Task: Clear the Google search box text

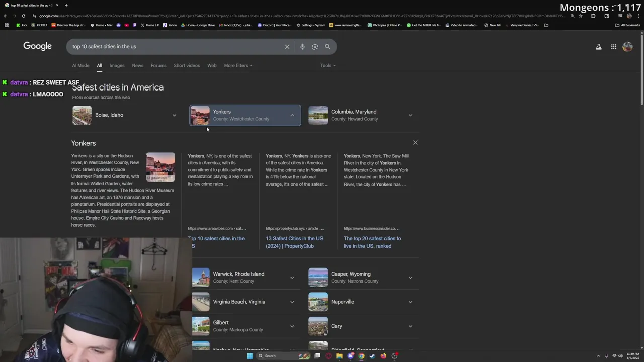Action: pyautogui.click(x=287, y=47)
